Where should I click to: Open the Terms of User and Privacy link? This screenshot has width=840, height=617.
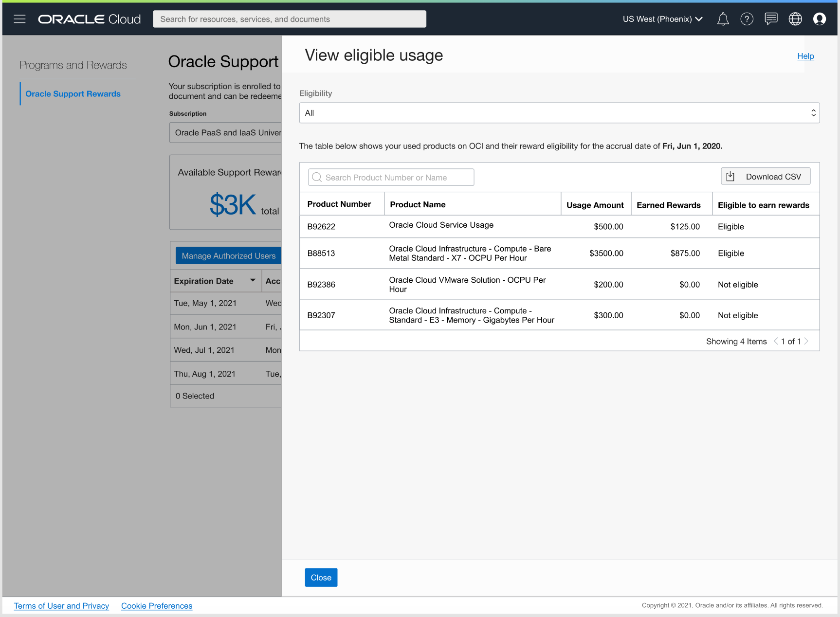coord(61,605)
